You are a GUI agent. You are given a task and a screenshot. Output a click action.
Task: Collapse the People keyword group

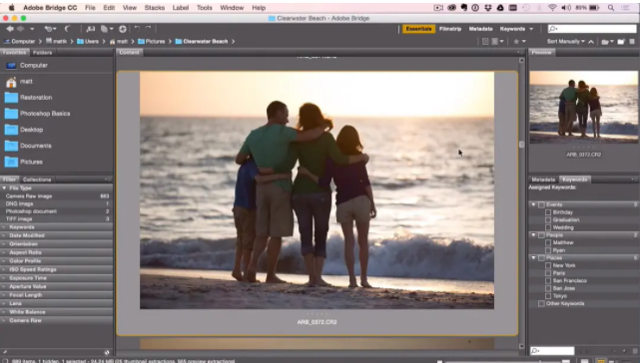coord(533,235)
